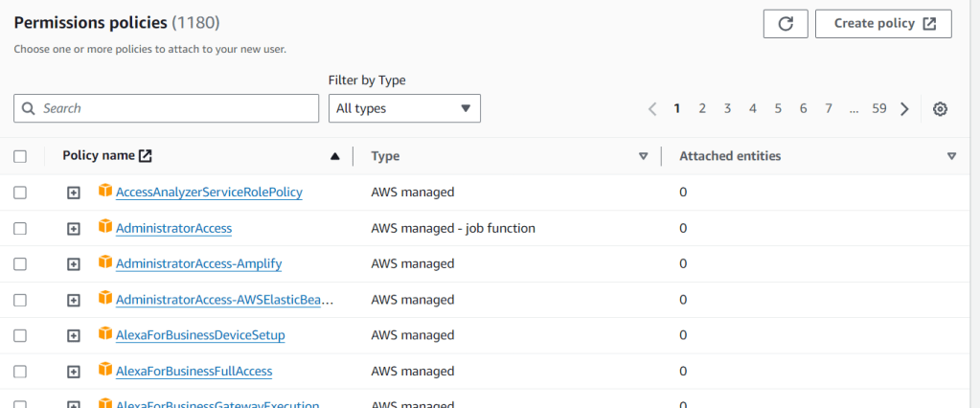Check the AlexaForBusinessDeviceSetup checkbox
The image size is (980, 408).
(20, 336)
